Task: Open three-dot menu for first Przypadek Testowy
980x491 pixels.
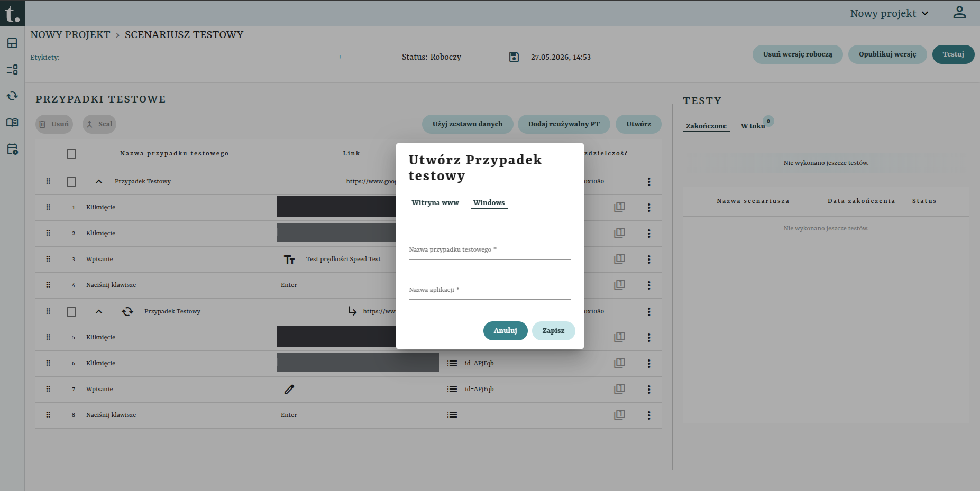Action: point(649,182)
